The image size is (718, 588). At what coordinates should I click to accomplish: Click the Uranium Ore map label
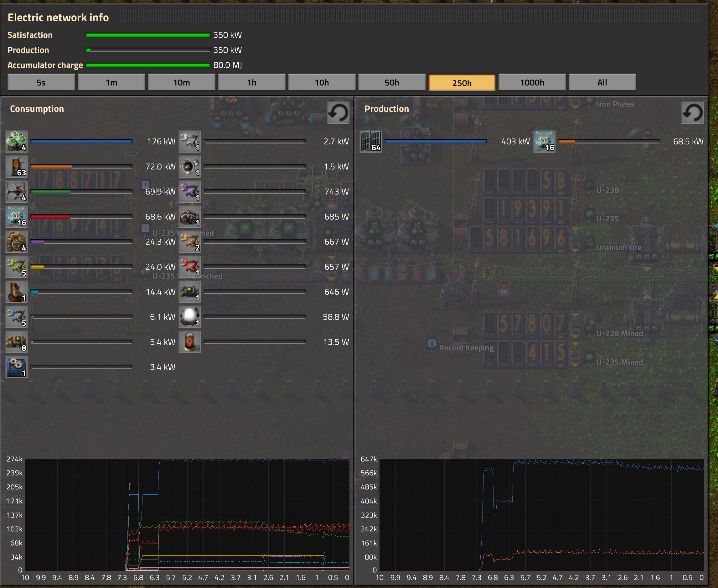coord(619,247)
